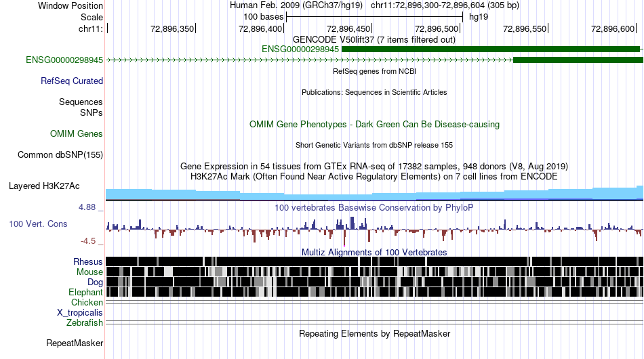This screenshot has height=359, width=644.
Task: Click the Chicken alignment label
Action: point(87,302)
